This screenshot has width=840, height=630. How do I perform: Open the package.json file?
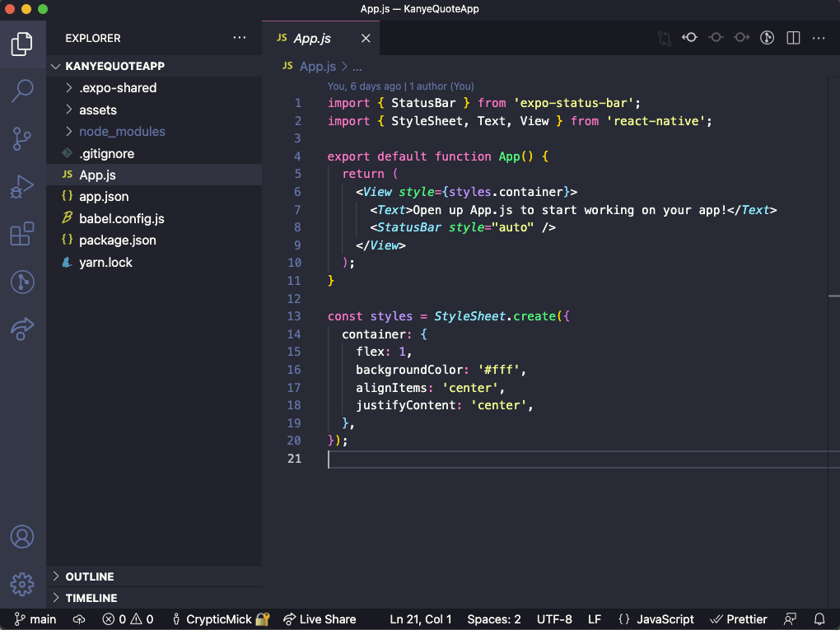click(x=154, y=240)
